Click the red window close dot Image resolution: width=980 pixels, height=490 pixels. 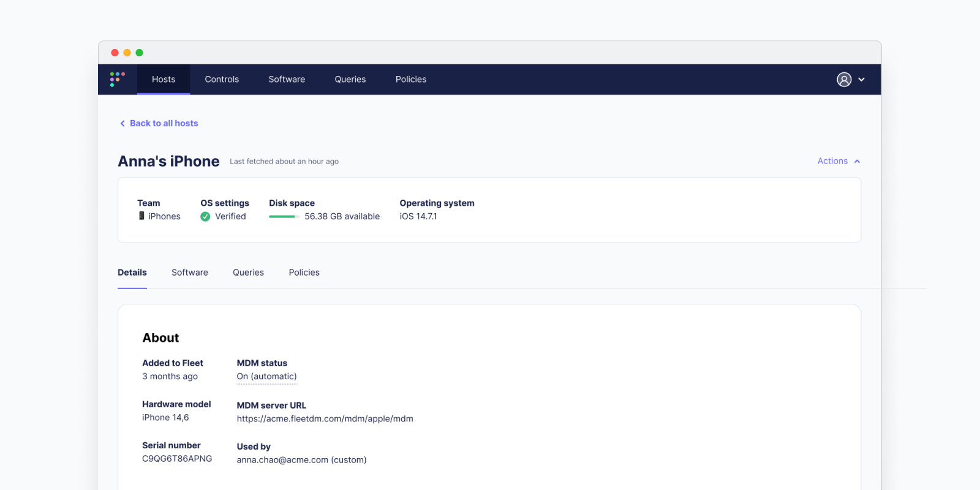[x=115, y=53]
